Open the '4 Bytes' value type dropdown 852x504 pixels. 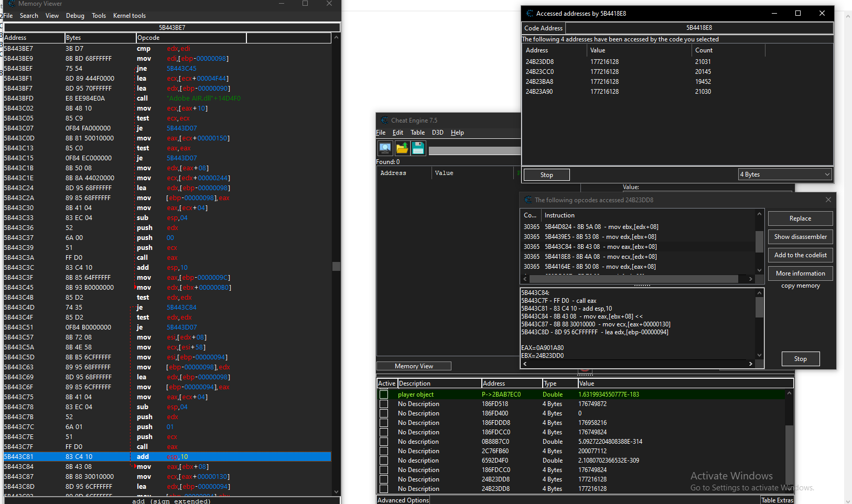coord(785,174)
